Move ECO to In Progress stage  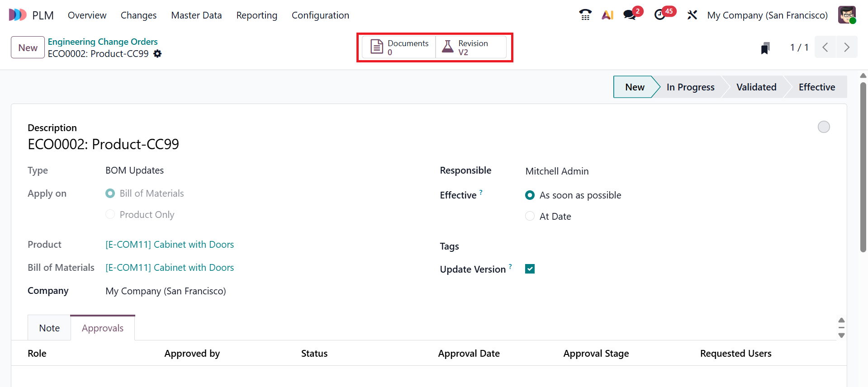point(690,87)
